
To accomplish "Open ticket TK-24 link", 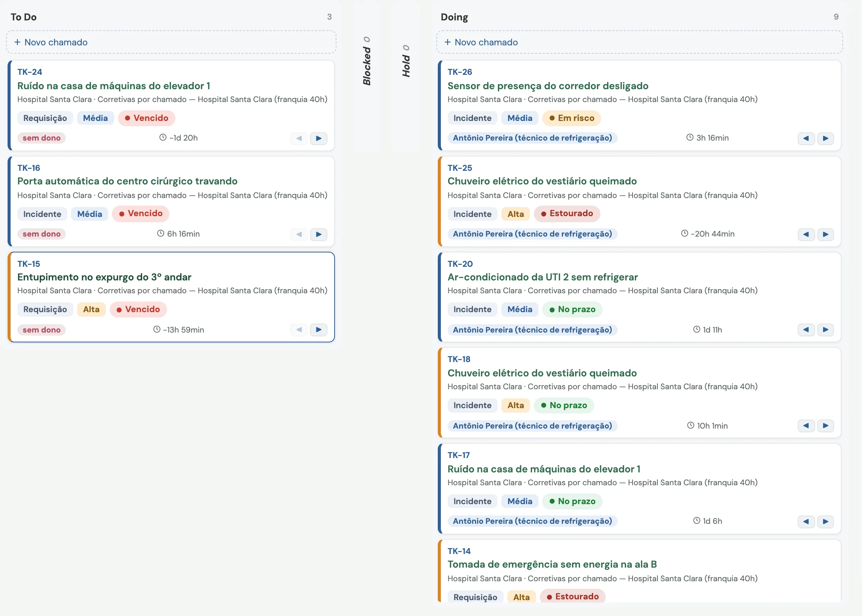I will [x=29, y=72].
